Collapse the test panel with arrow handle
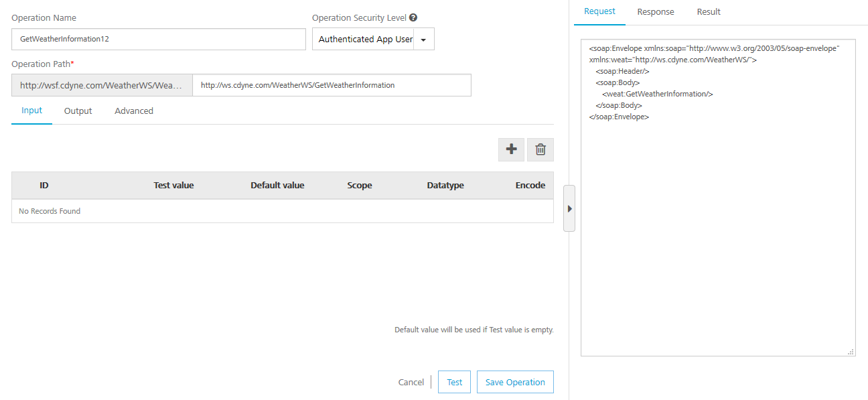Screen dimensions: 868x400 (569, 208)
